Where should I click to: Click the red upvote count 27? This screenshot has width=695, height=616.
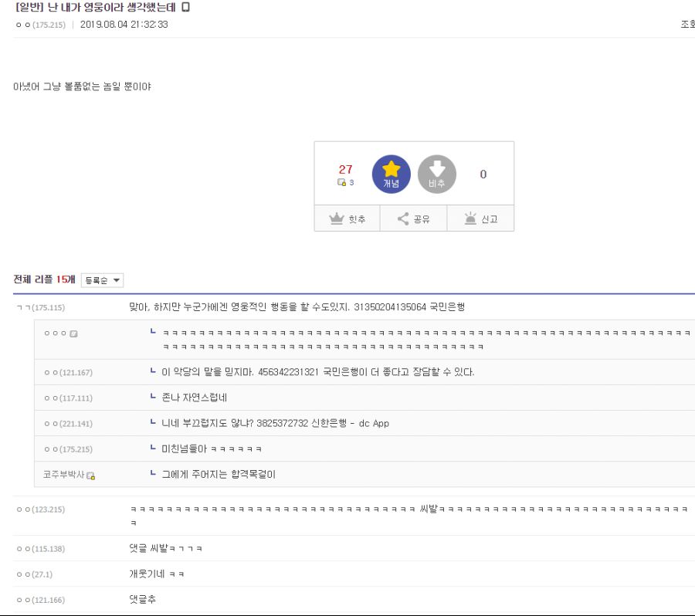[x=345, y=169]
